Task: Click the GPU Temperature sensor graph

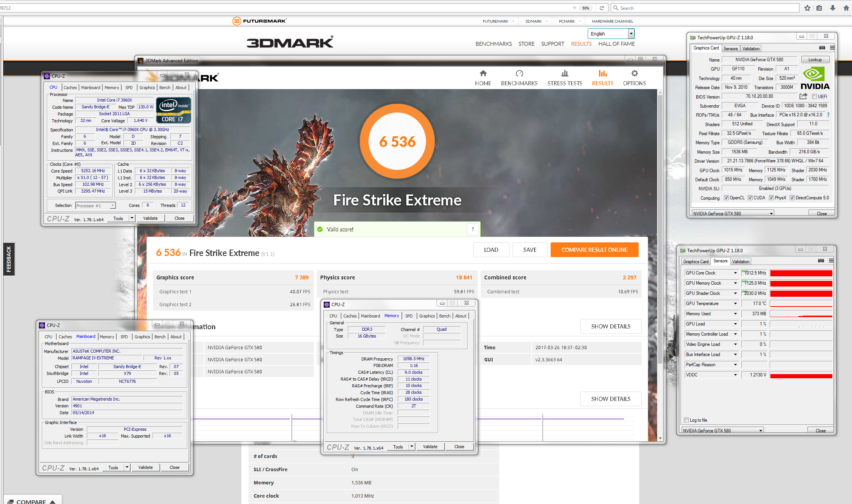Action: (x=801, y=304)
